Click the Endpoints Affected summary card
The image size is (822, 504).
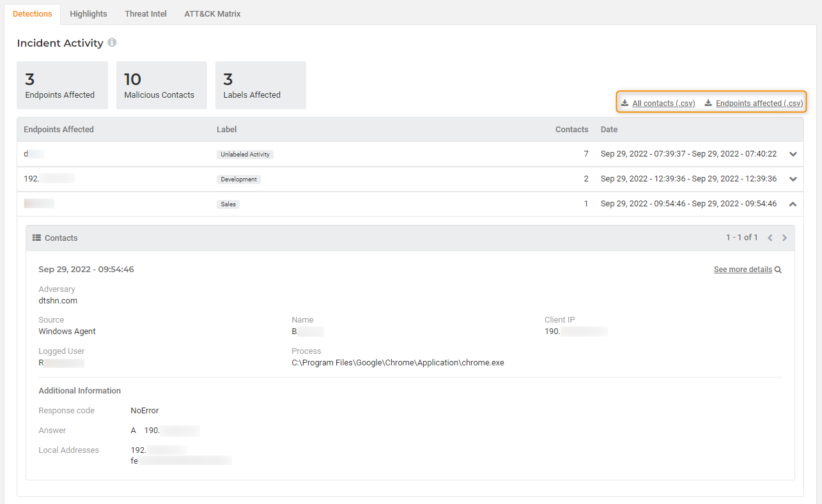click(63, 86)
